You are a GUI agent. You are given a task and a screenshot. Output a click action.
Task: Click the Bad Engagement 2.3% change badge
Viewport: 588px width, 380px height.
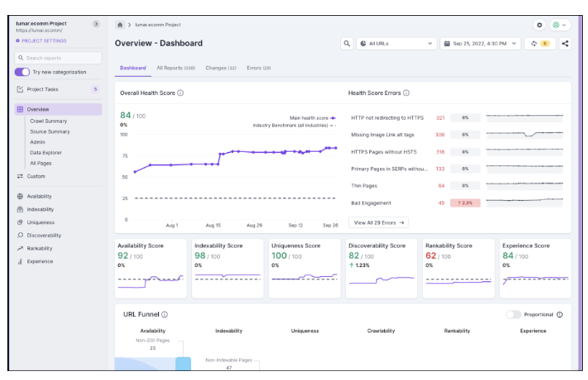(465, 203)
